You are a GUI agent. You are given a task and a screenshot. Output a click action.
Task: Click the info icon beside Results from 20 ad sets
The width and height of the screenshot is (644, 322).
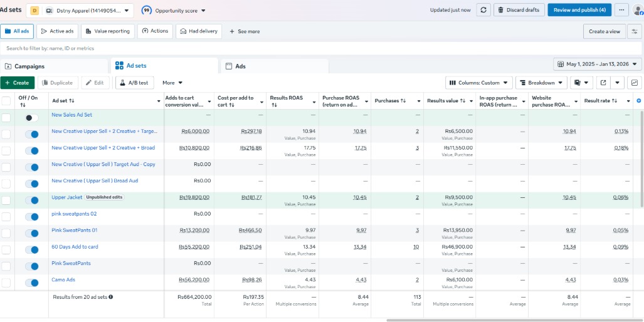[x=111, y=296]
